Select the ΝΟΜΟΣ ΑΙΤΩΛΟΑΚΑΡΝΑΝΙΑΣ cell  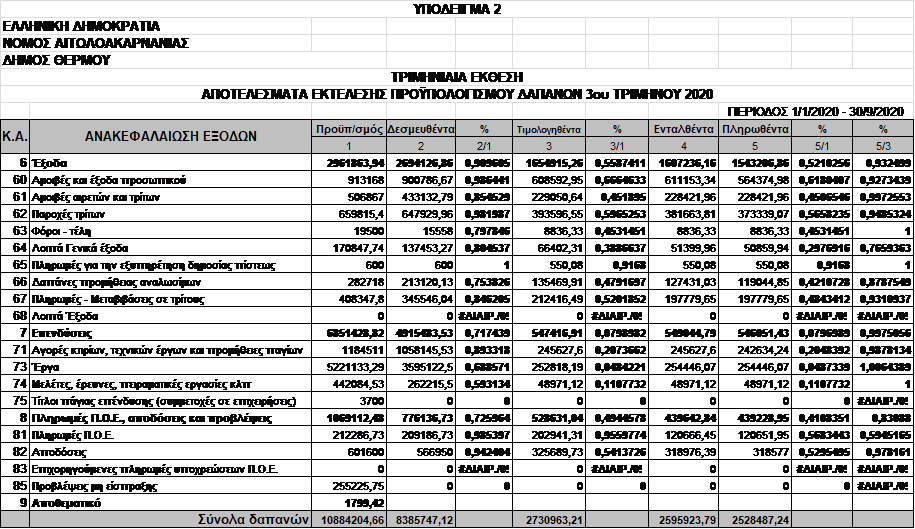[95, 43]
